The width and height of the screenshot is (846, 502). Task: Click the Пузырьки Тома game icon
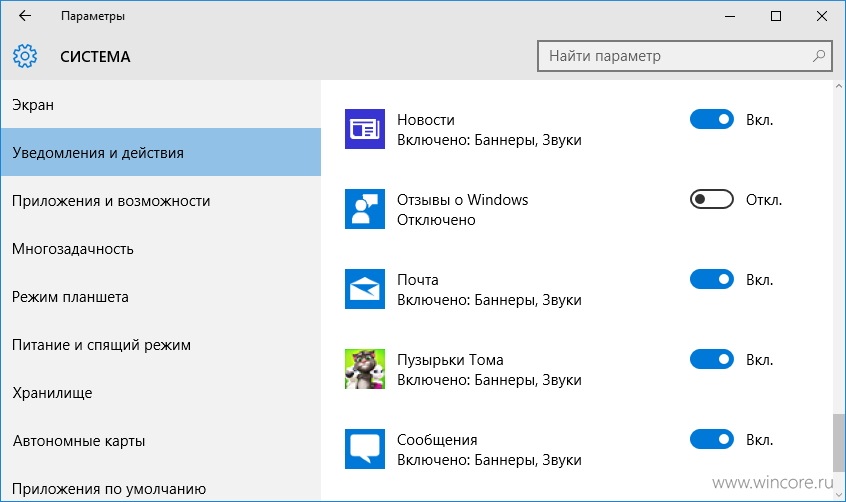[365, 369]
